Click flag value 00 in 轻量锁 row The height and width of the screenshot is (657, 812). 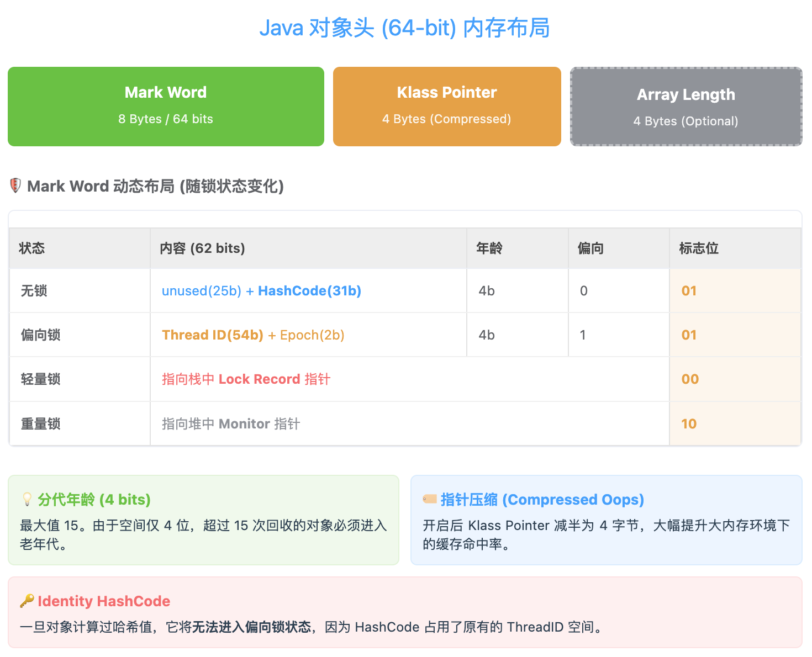pyautogui.click(x=690, y=379)
